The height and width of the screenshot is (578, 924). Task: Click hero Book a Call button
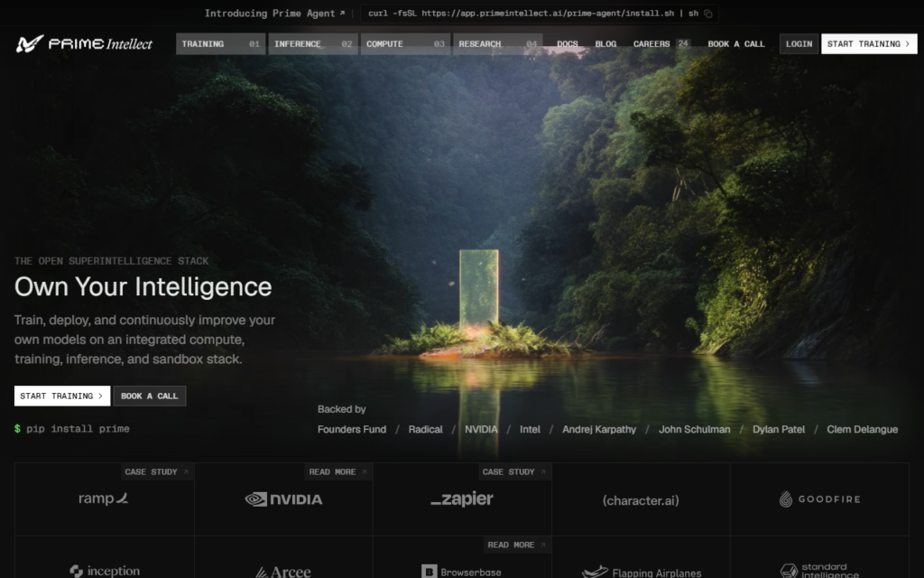[x=150, y=396]
